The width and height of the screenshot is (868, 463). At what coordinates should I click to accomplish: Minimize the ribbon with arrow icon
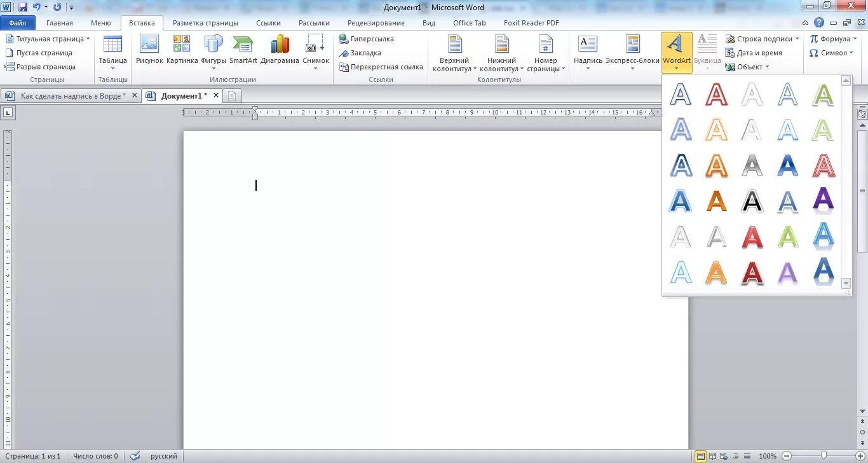click(x=806, y=22)
